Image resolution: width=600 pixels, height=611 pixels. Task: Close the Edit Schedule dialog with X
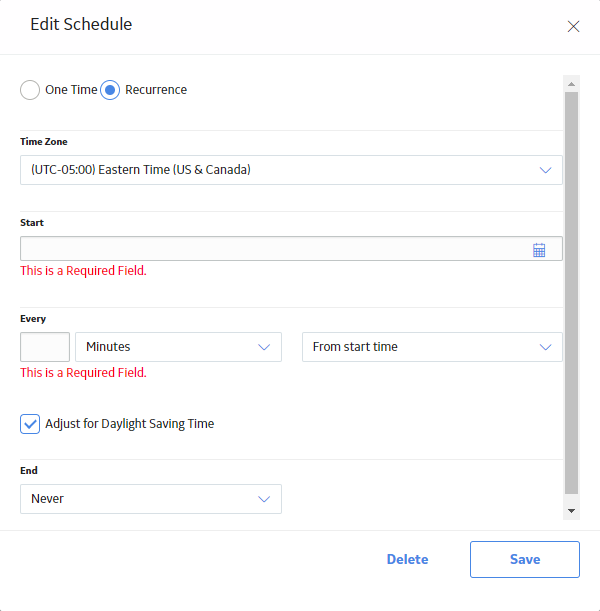pos(573,26)
